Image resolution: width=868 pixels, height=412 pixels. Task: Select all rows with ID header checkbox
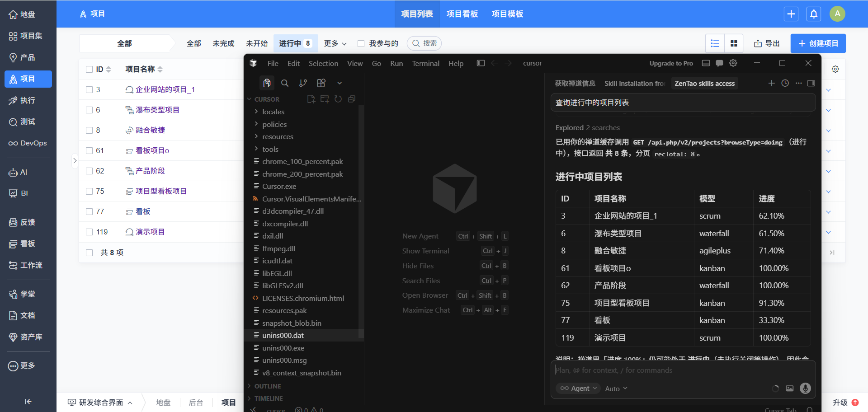pyautogui.click(x=90, y=69)
